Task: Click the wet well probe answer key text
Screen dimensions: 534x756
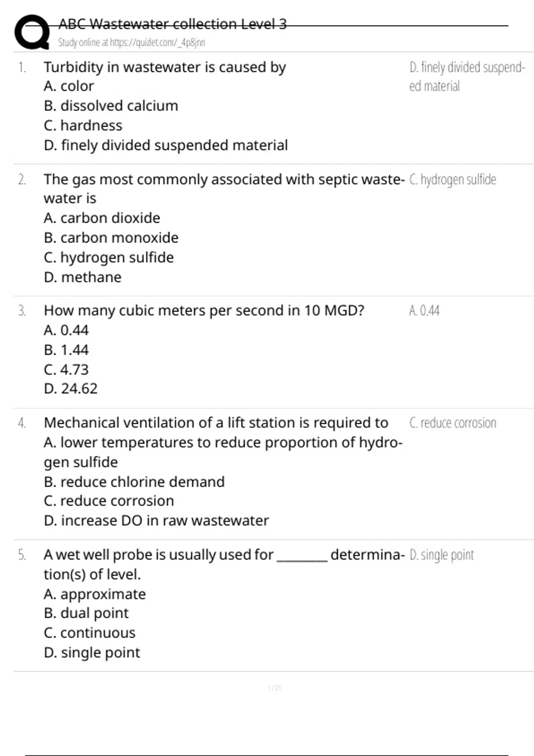Action: click(x=441, y=555)
